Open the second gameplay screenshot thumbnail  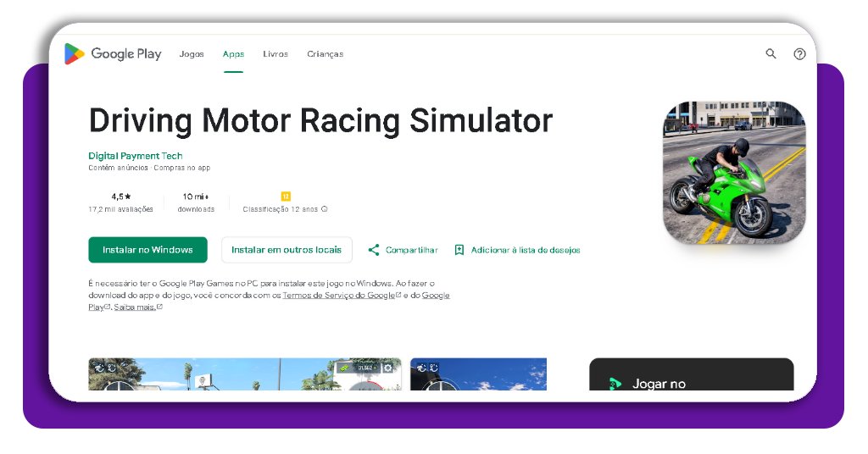(478, 374)
